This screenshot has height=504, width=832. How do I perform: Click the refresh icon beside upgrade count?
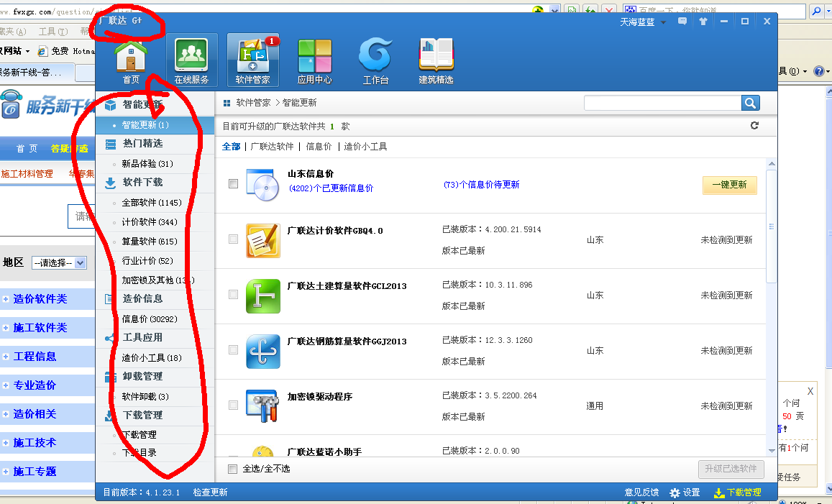tap(754, 126)
